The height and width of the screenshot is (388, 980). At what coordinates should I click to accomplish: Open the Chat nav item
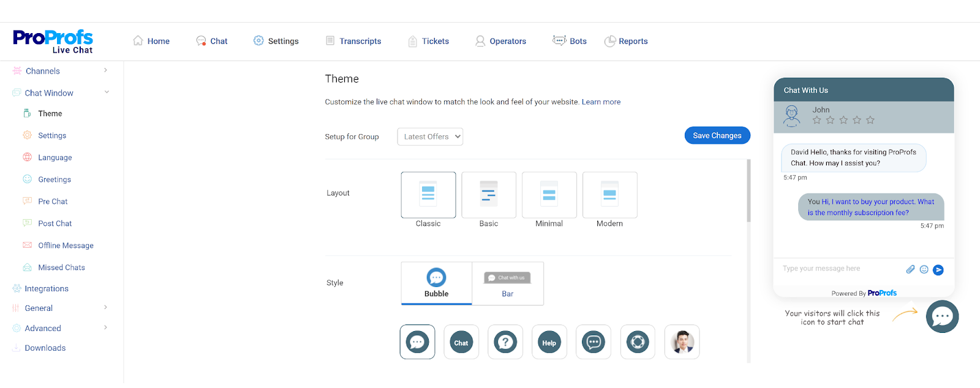tap(212, 41)
